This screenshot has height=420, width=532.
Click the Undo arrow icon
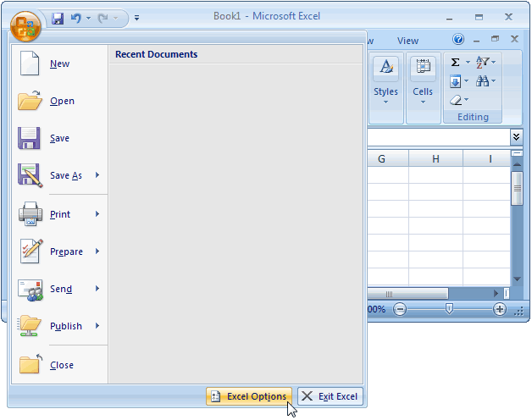click(76, 18)
